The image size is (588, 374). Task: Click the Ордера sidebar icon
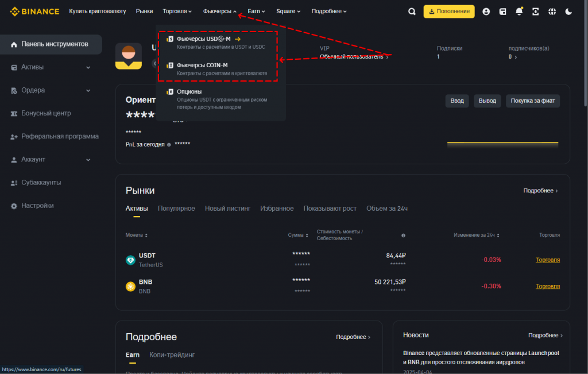pyautogui.click(x=14, y=90)
